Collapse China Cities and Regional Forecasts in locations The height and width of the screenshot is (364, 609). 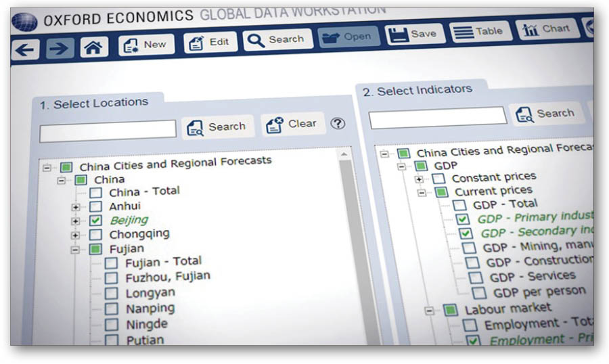pyautogui.click(x=47, y=168)
